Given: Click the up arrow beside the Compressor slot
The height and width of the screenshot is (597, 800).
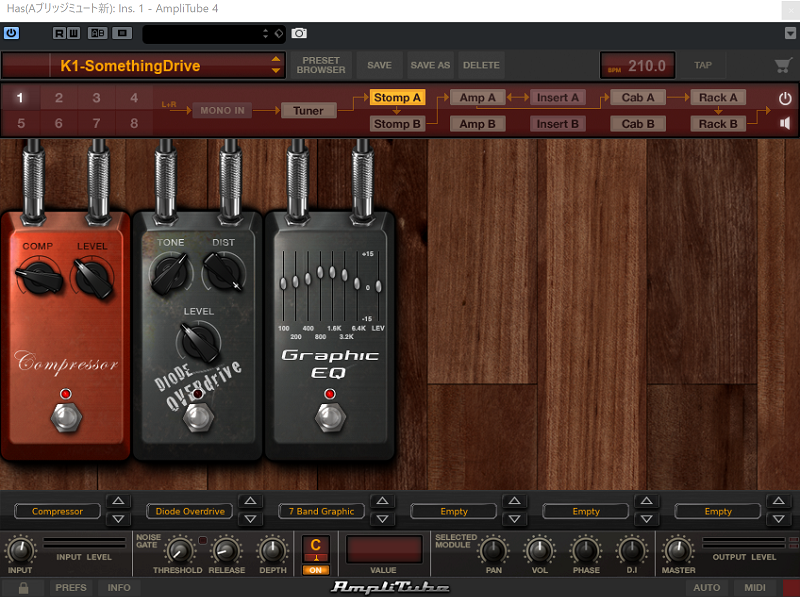Looking at the screenshot, I should click(118, 501).
